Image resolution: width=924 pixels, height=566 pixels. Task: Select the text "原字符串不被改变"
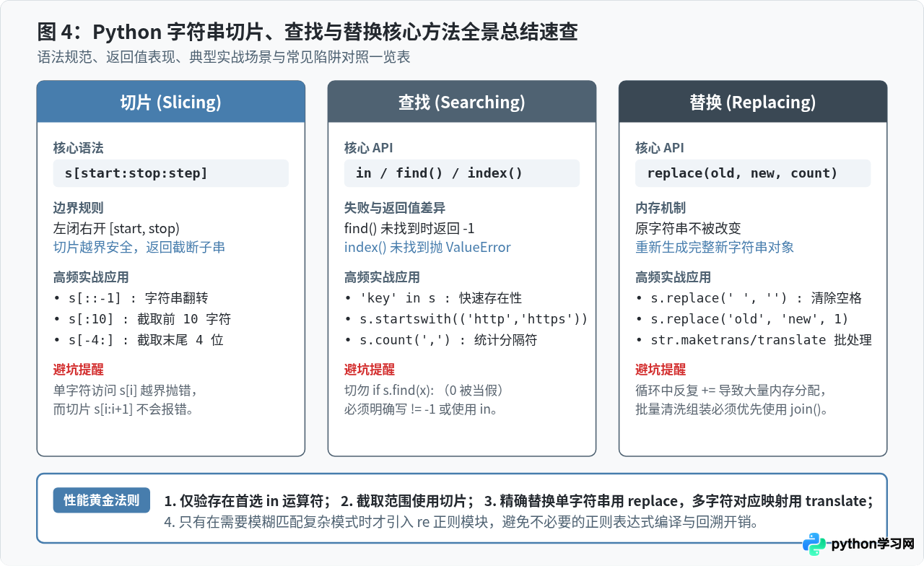point(688,228)
